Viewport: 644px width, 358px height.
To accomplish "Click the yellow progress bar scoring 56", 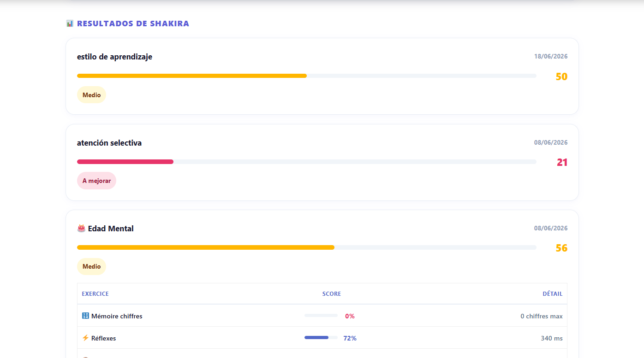I will [x=306, y=247].
